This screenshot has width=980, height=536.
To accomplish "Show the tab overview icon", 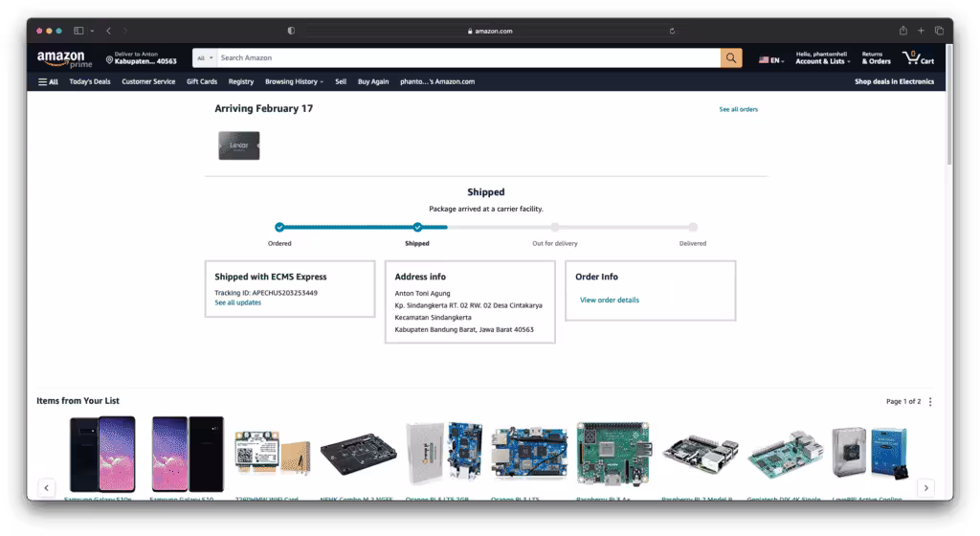I will coord(939,31).
